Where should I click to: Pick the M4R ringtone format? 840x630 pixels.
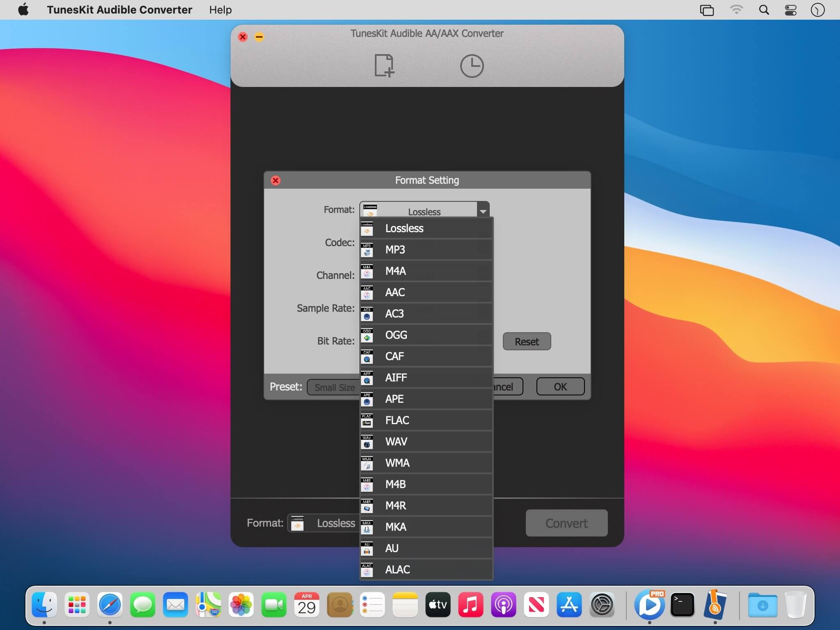[426, 505]
